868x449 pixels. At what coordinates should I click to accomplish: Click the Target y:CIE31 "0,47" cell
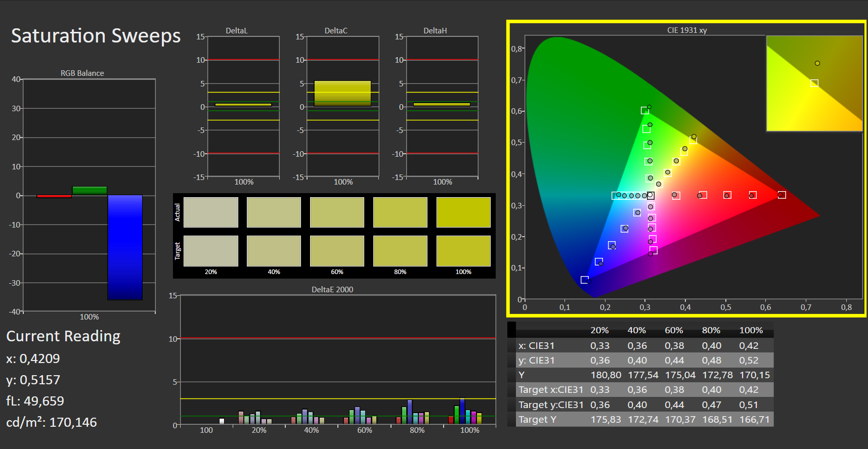point(711,405)
